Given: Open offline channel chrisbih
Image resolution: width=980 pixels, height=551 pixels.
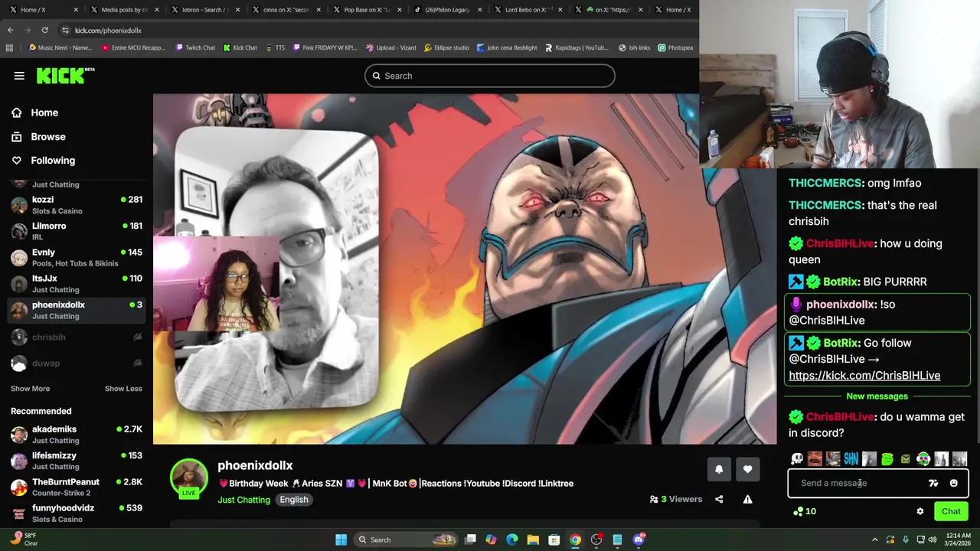Looking at the screenshot, I should [77, 337].
